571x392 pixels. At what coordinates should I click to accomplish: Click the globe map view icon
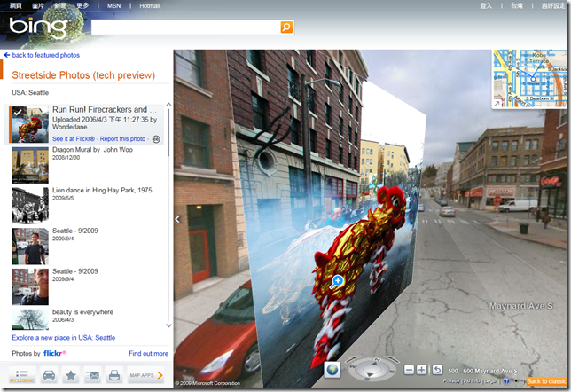[332, 370]
